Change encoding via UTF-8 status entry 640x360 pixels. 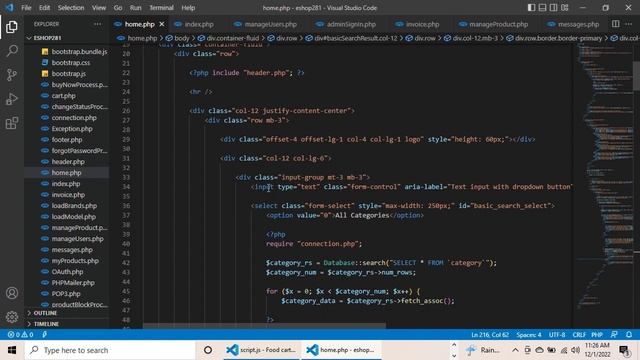point(557,335)
